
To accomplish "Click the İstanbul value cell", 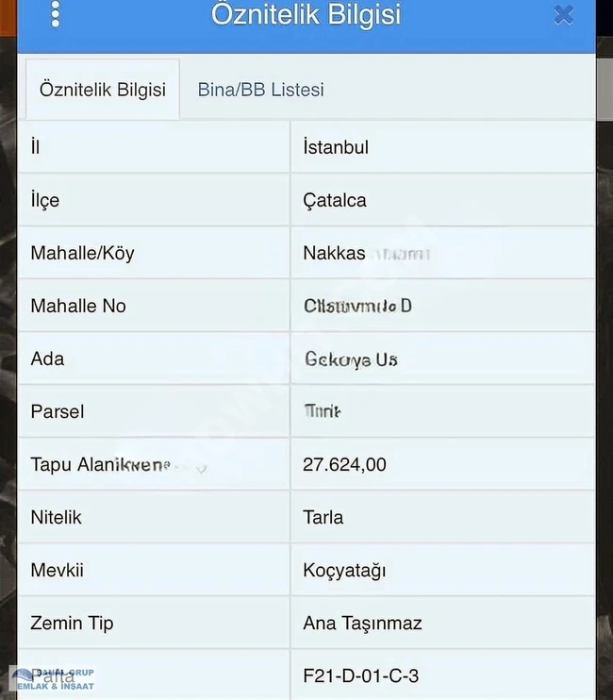I will (336, 147).
